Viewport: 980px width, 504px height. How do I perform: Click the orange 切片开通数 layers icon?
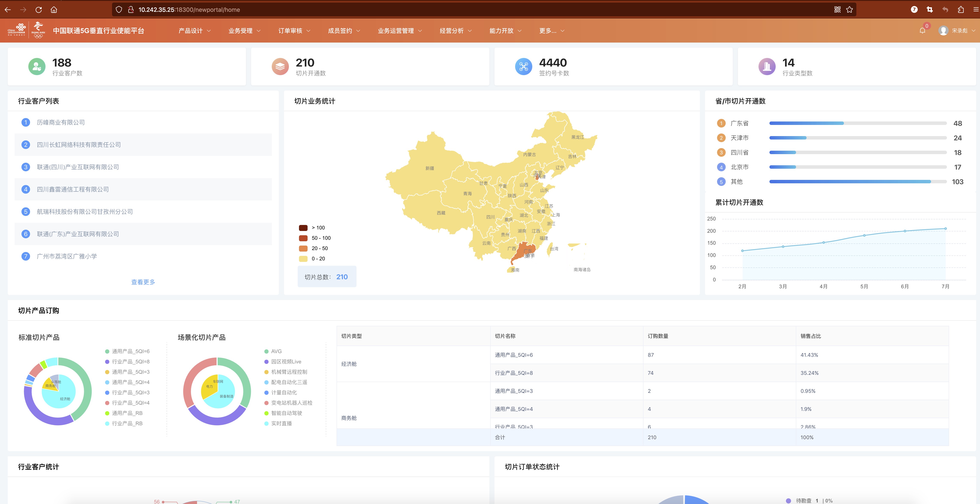280,67
